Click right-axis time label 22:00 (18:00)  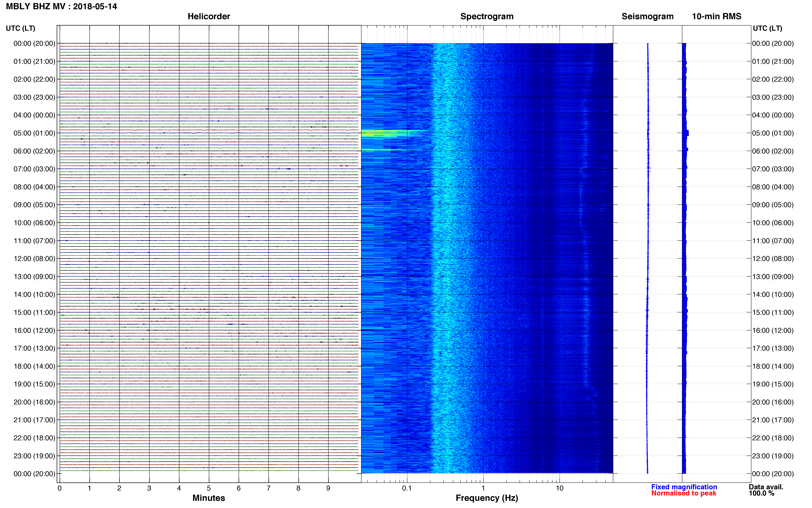point(773,438)
